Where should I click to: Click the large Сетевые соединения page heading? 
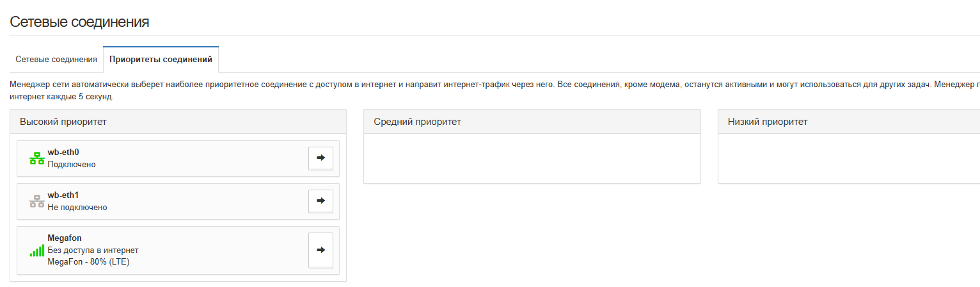point(79,22)
